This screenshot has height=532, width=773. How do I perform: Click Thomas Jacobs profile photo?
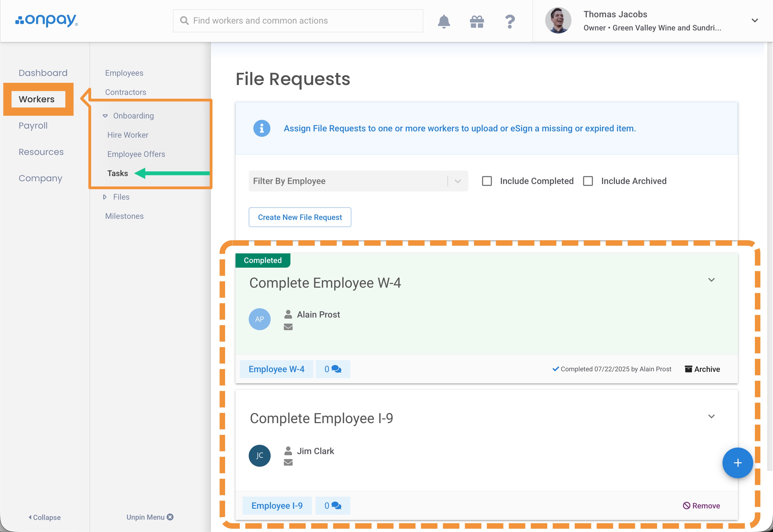(558, 20)
